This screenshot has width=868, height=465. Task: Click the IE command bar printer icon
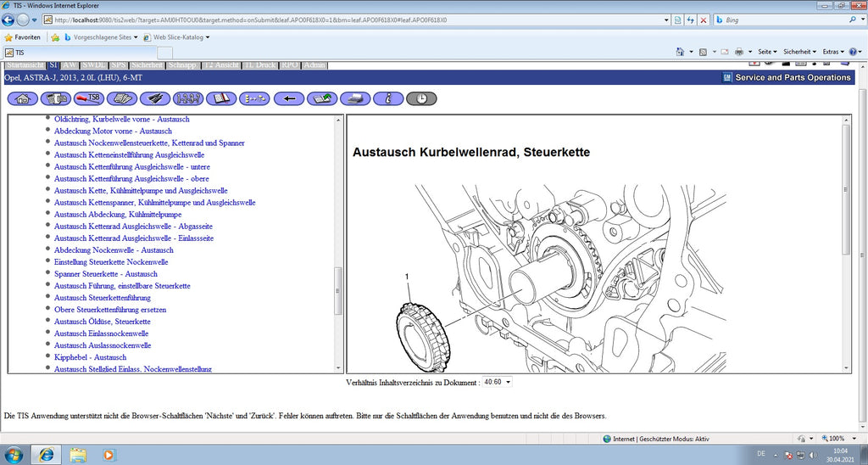[738, 52]
